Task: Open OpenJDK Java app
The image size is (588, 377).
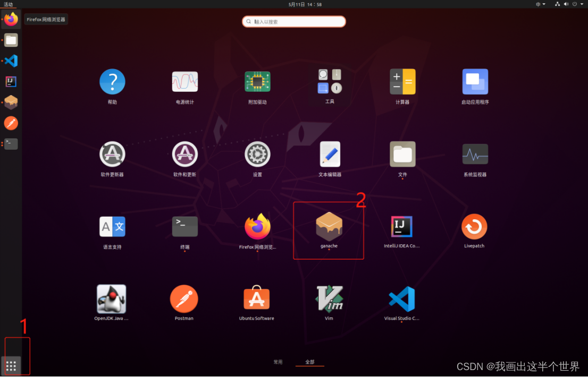Action: tap(111, 299)
